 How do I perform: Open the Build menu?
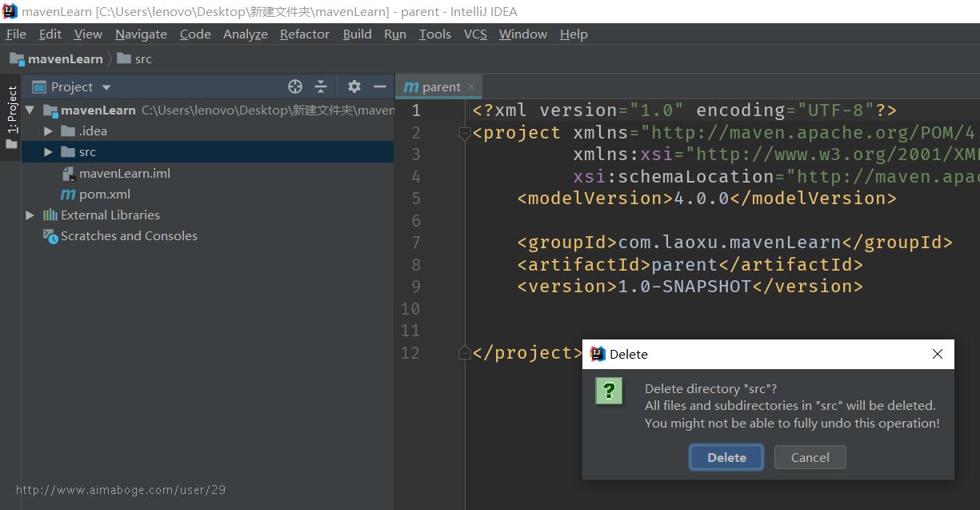[357, 34]
